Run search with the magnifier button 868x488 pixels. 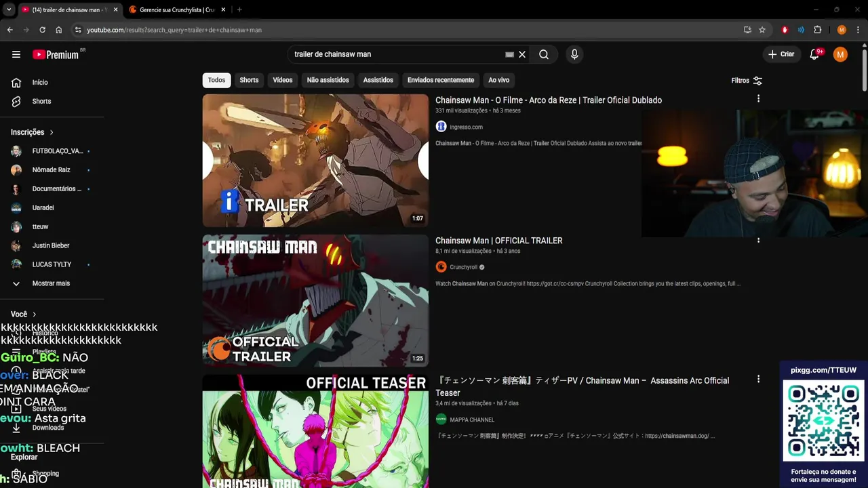point(544,54)
